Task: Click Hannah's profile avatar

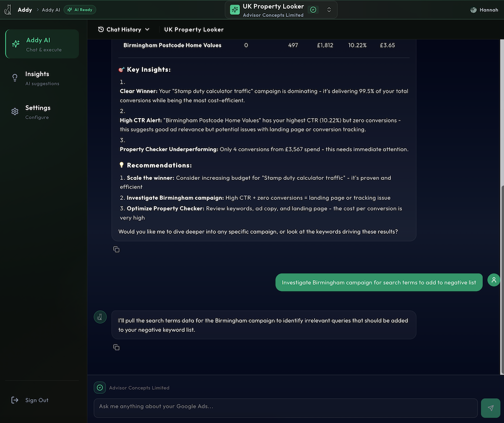Action: point(473,10)
